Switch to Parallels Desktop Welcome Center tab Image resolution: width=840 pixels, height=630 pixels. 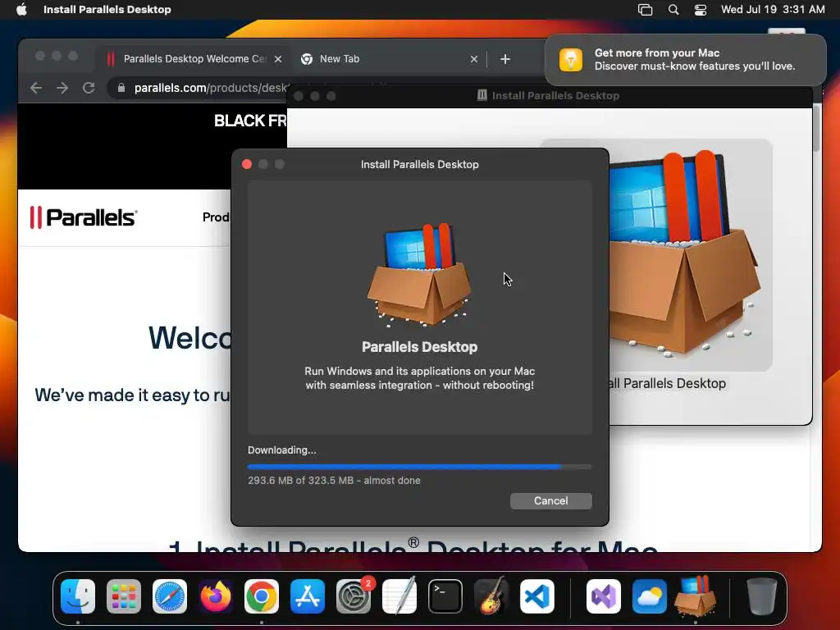pyautogui.click(x=194, y=59)
